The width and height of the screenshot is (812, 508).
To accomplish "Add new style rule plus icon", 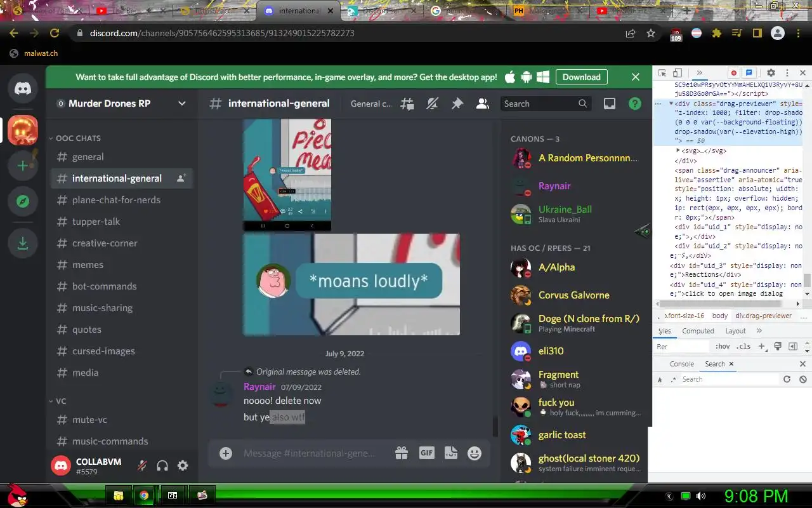I will tap(762, 347).
